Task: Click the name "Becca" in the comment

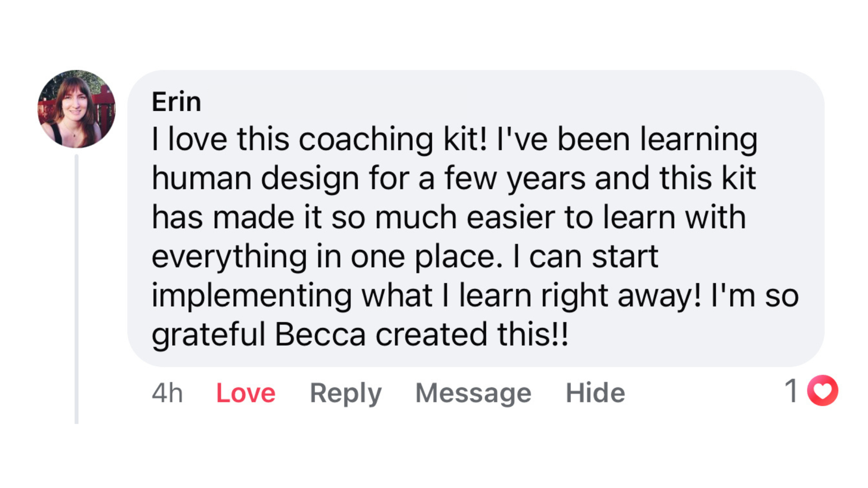Action: tap(320, 334)
